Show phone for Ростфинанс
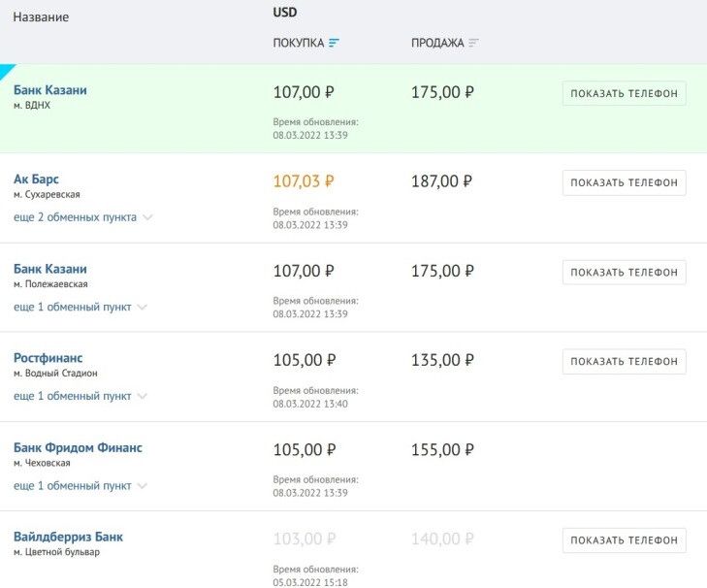 click(x=624, y=362)
